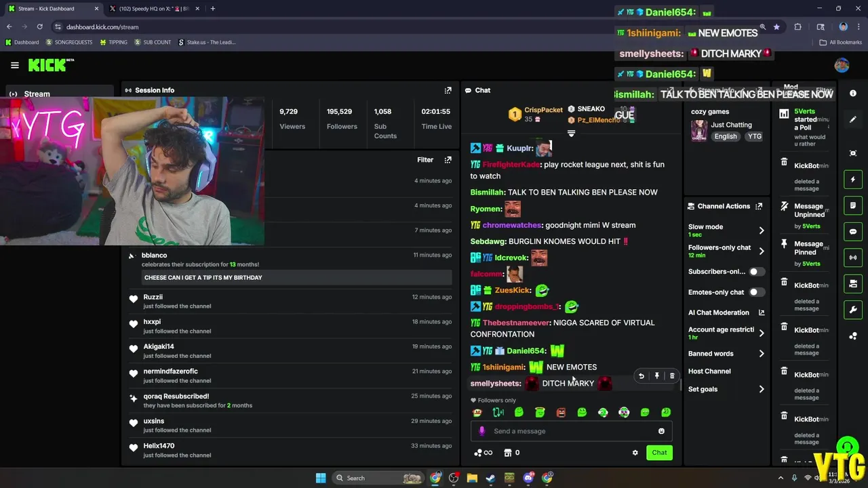Viewport: 868px width, 488px height.
Task: Pop out the Channel Actions panel
Action: [759, 206]
